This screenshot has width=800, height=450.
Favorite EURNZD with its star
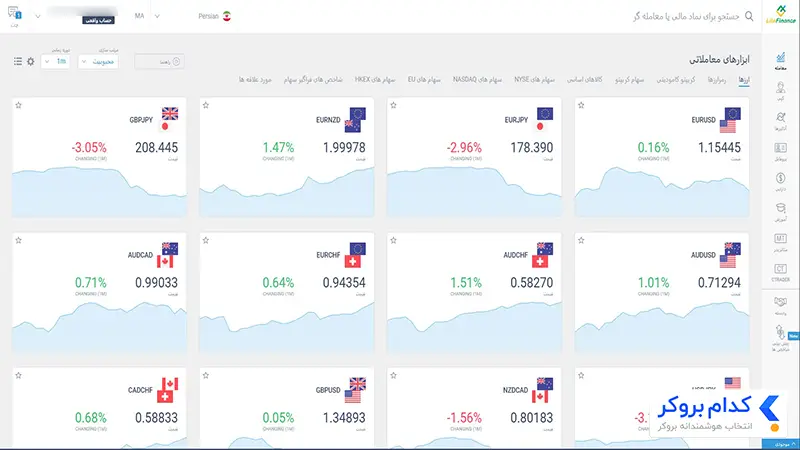click(206, 105)
